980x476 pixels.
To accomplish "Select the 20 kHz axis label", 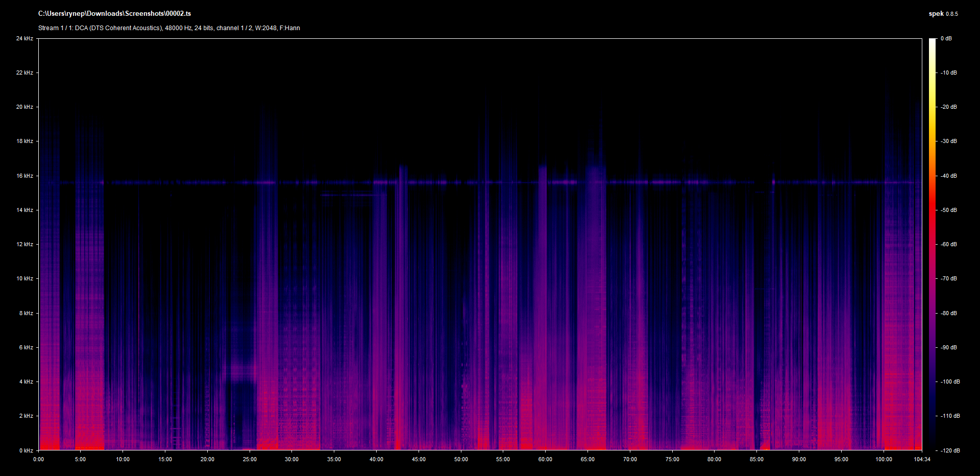I will click(x=24, y=107).
